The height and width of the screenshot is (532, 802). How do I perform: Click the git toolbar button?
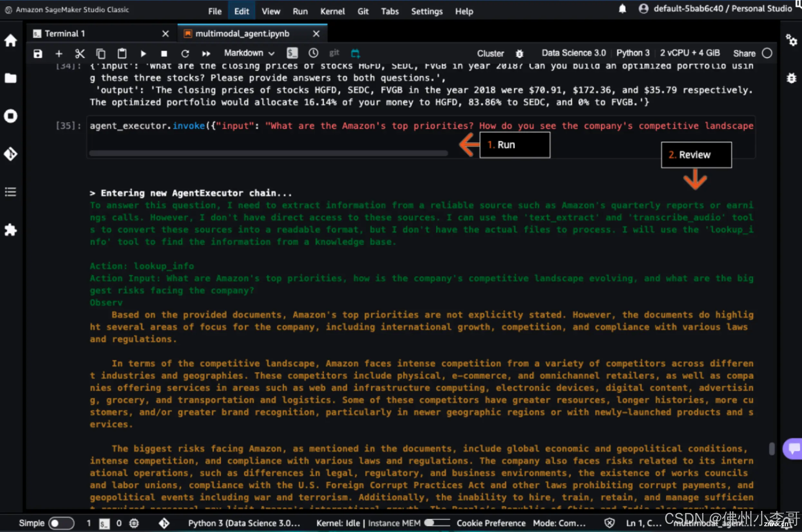tap(334, 53)
